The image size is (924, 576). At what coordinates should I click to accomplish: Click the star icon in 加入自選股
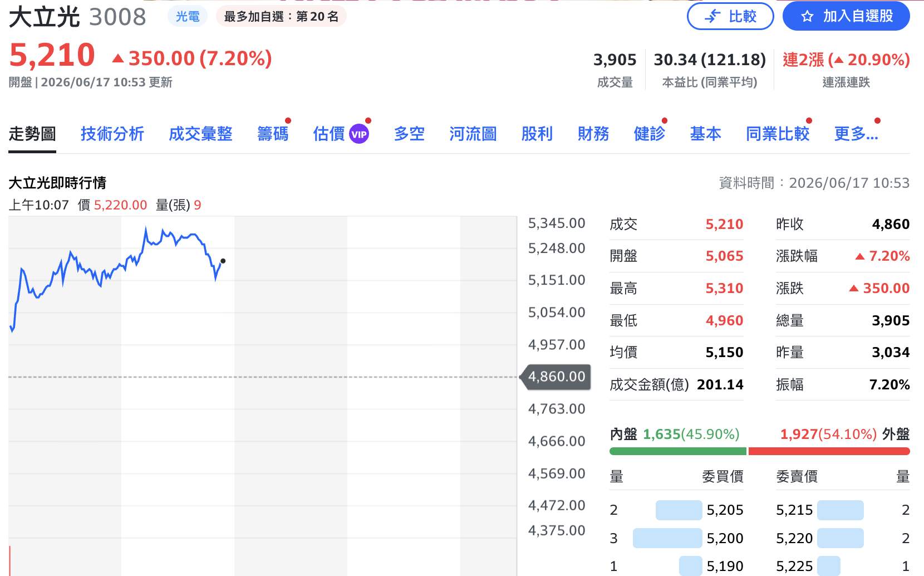(807, 17)
